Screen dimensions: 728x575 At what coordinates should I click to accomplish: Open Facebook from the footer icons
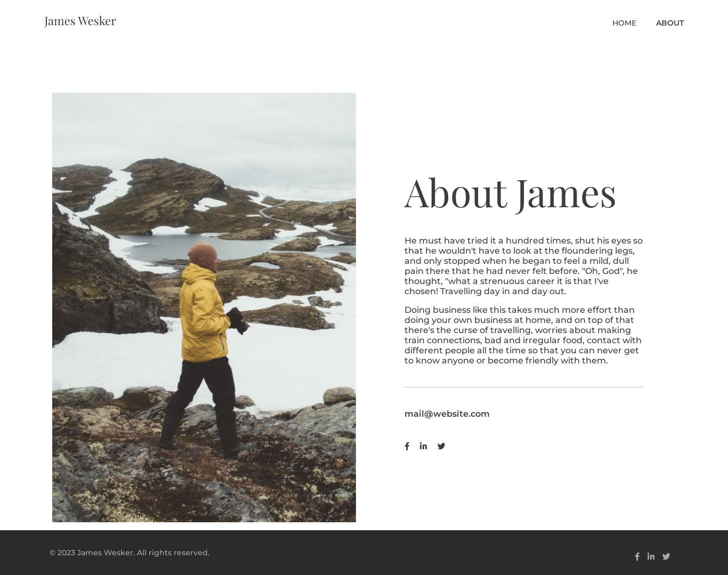pyautogui.click(x=637, y=556)
